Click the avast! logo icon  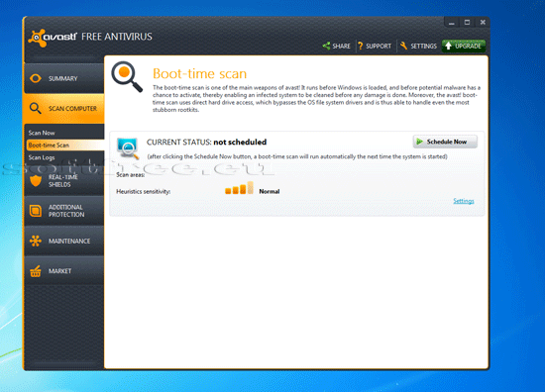click(x=38, y=38)
